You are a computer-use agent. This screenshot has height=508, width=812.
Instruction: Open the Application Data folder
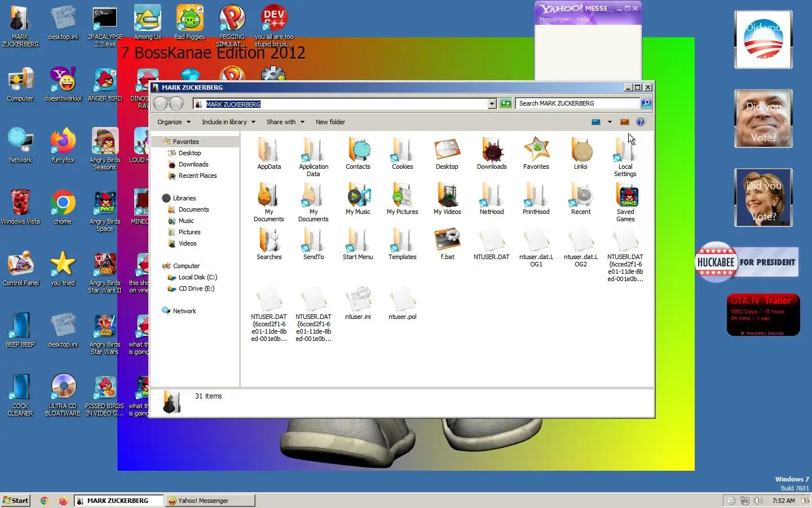coord(314,157)
